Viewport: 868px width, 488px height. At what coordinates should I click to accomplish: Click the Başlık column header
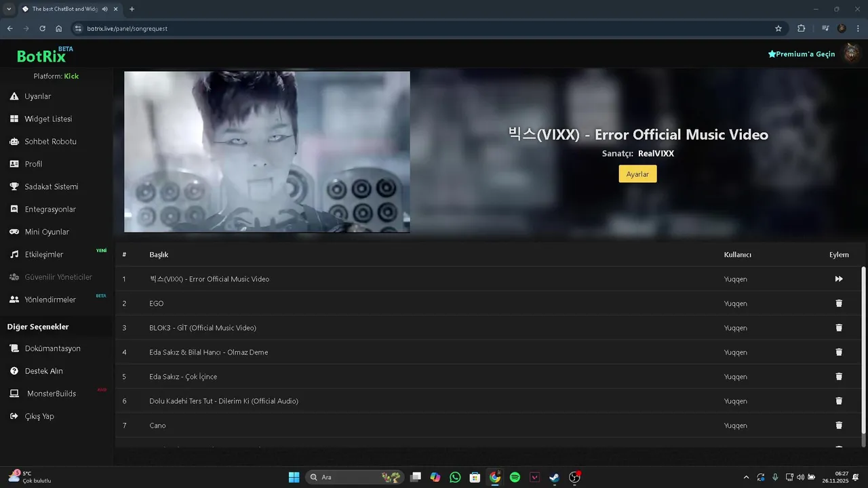tap(159, 255)
